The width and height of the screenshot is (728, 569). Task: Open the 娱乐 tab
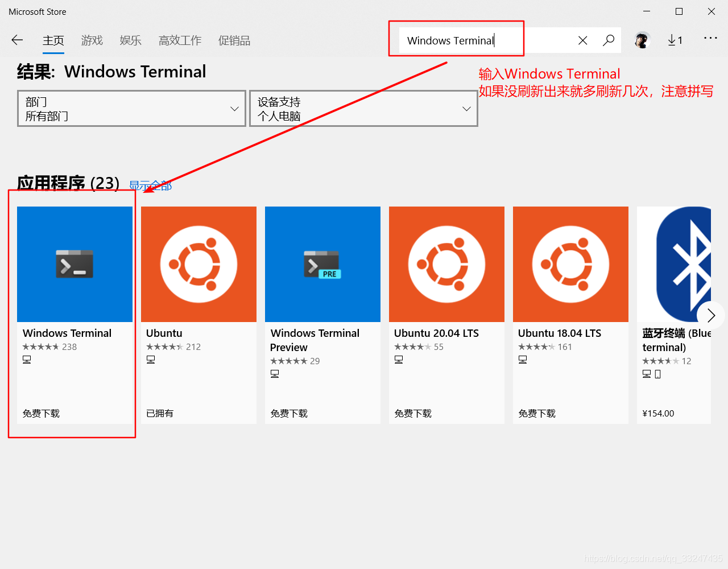click(x=131, y=40)
